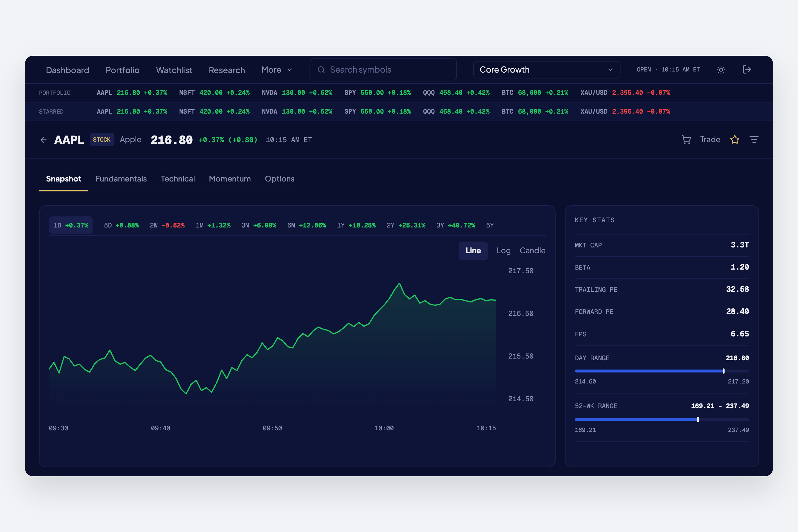Click the STOCK badge next to AAPL
The height and width of the screenshot is (532, 798).
pos(102,139)
